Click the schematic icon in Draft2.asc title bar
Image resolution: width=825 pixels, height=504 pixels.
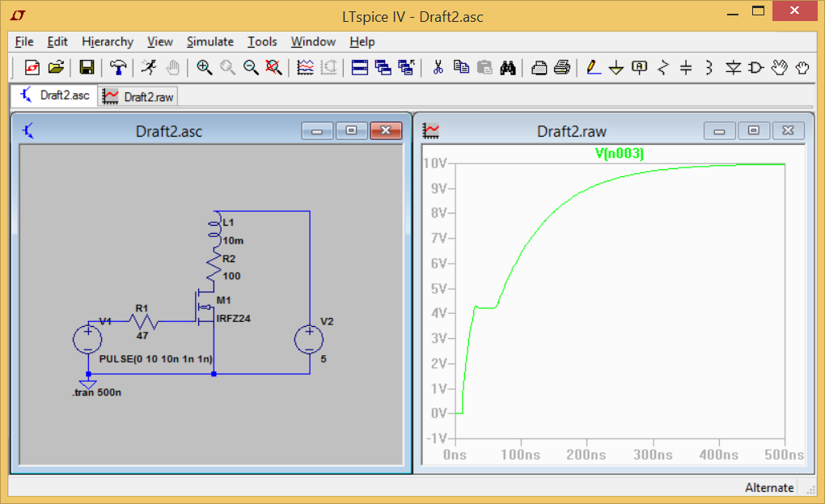tap(27, 130)
